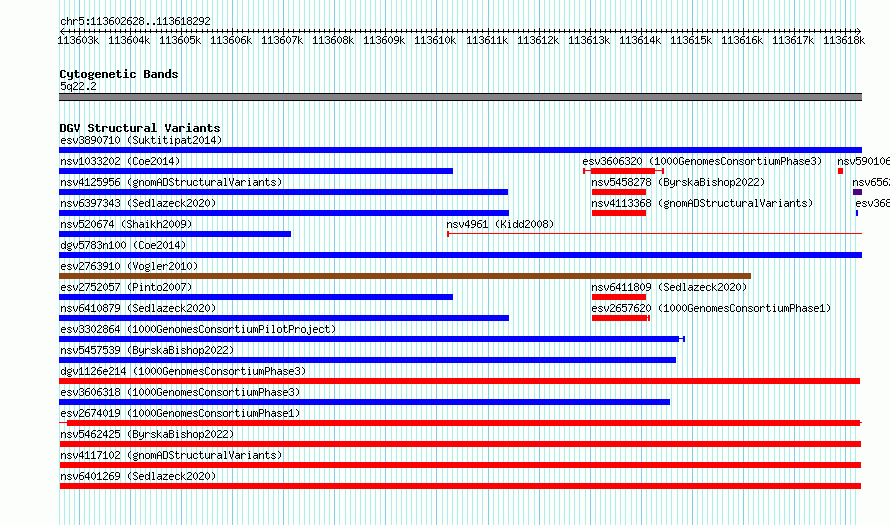Select the 5q22.2 band label
The height and width of the screenshot is (525, 890).
click(x=78, y=86)
